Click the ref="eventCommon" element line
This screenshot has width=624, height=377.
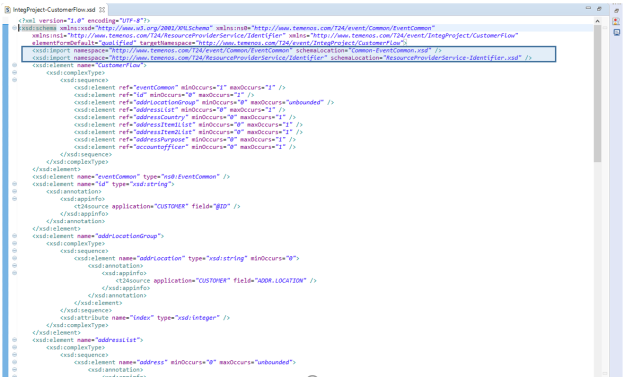click(180, 87)
